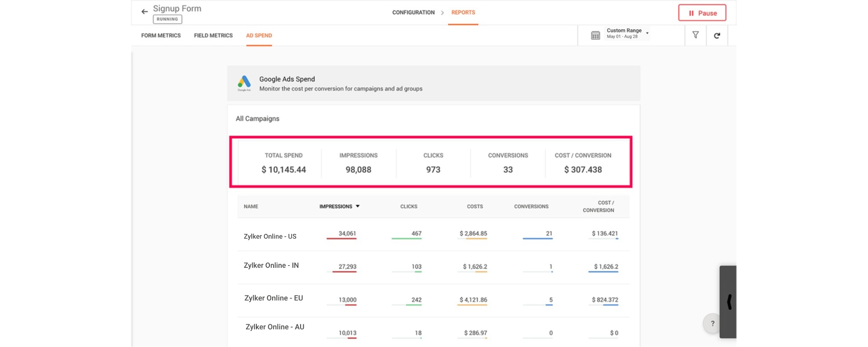
Task: Click the refresh reports icon
Action: 717,35
